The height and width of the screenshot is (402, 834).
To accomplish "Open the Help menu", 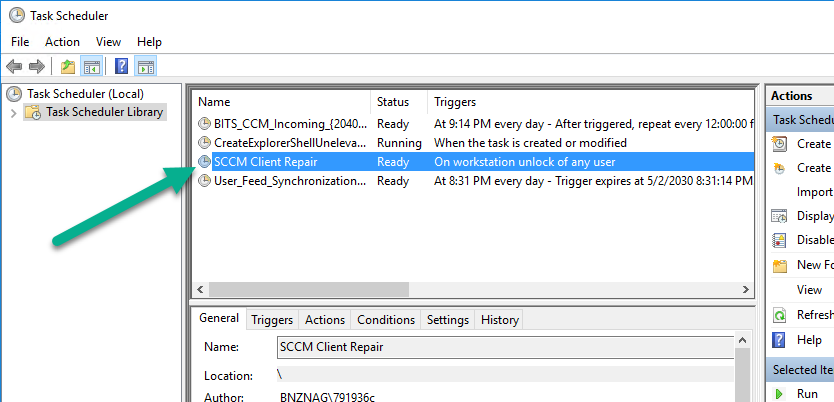I will (x=149, y=42).
